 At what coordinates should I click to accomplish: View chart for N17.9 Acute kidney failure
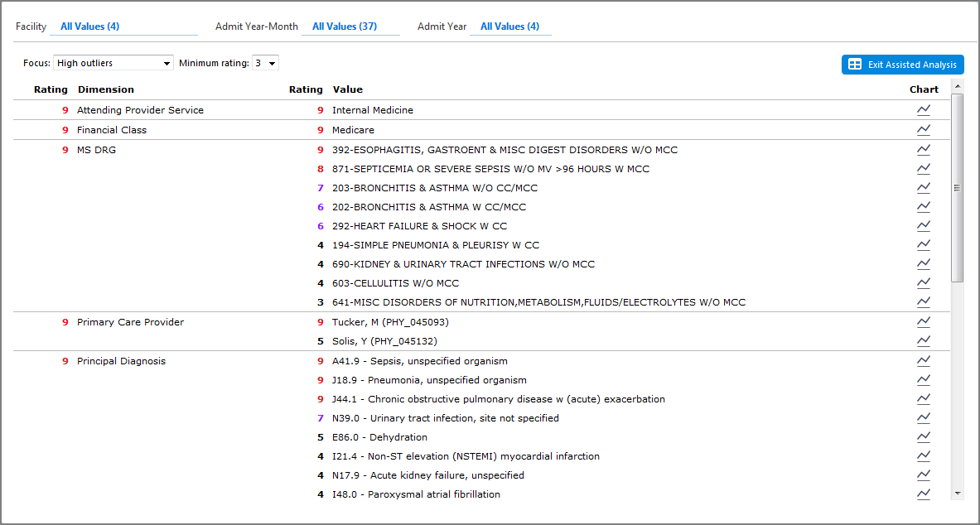[x=924, y=474]
